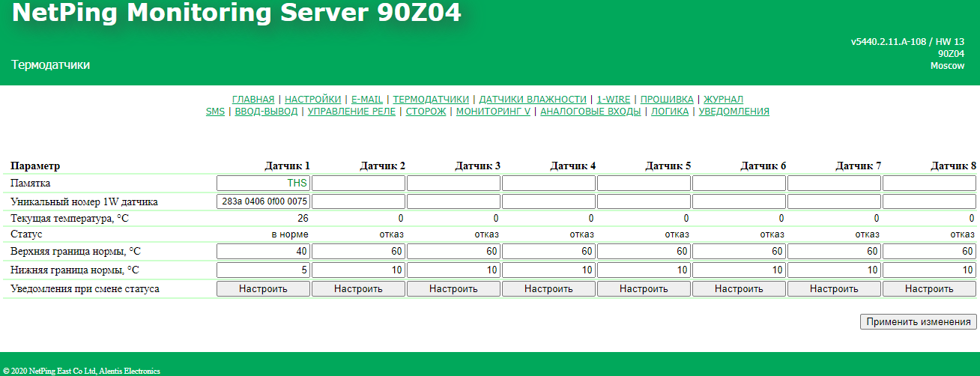Click Настроить button for Датчик 1
980x376 pixels.
[263, 288]
